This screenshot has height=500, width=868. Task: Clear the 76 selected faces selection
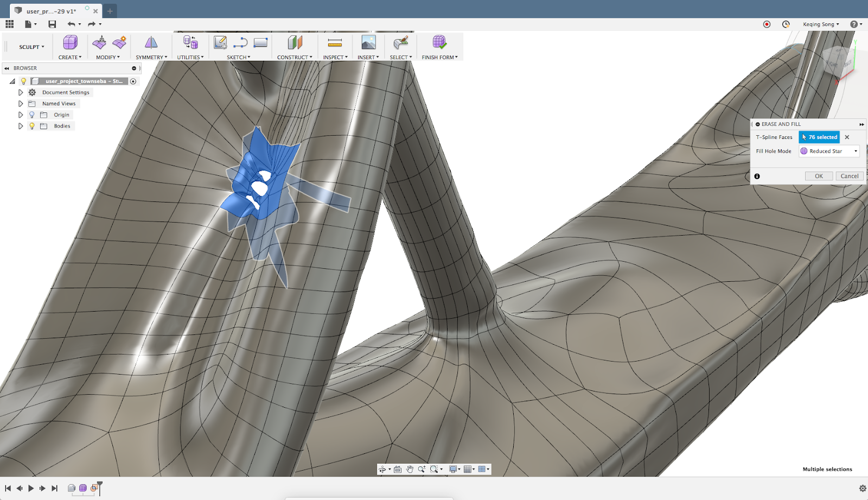pos(847,137)
